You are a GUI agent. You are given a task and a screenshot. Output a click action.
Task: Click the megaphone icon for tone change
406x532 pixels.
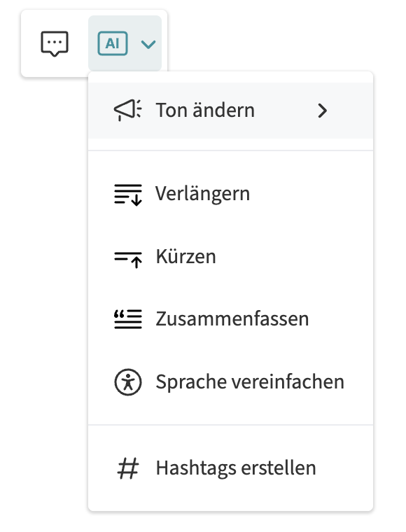coord(127,111)
